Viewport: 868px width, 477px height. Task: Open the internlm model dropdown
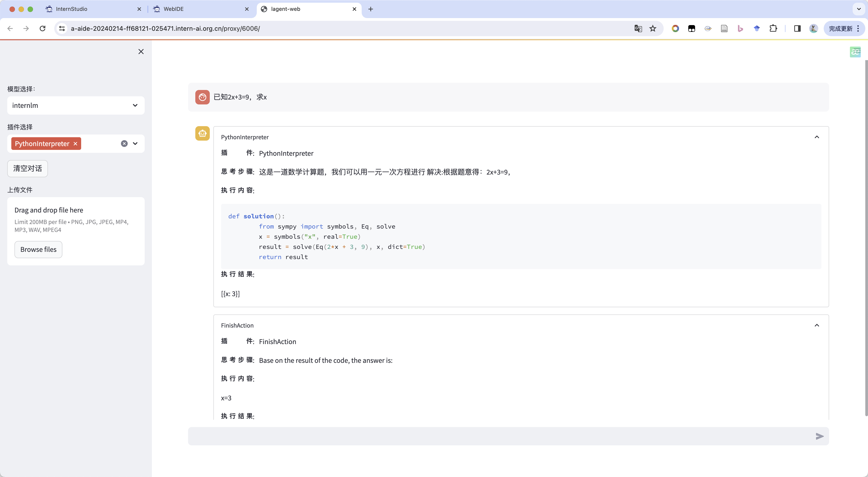tap(76, 106)
